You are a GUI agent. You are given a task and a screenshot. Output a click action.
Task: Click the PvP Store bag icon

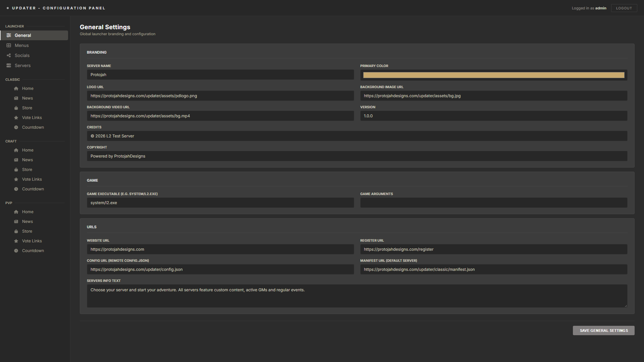[x=16, y=231]
